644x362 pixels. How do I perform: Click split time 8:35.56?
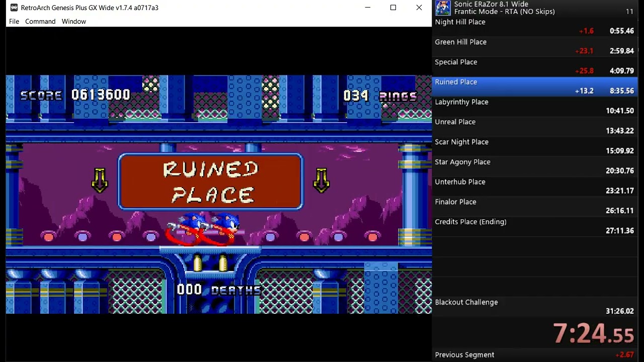pos(621,91)
